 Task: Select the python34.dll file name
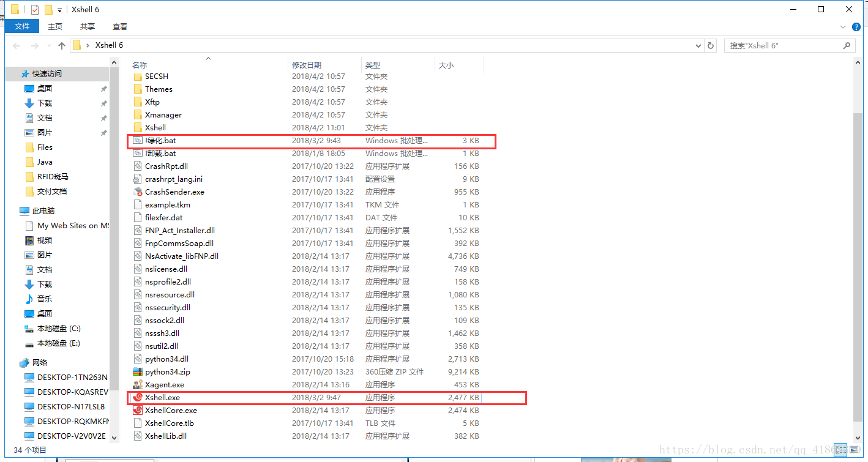pos(166,359)
